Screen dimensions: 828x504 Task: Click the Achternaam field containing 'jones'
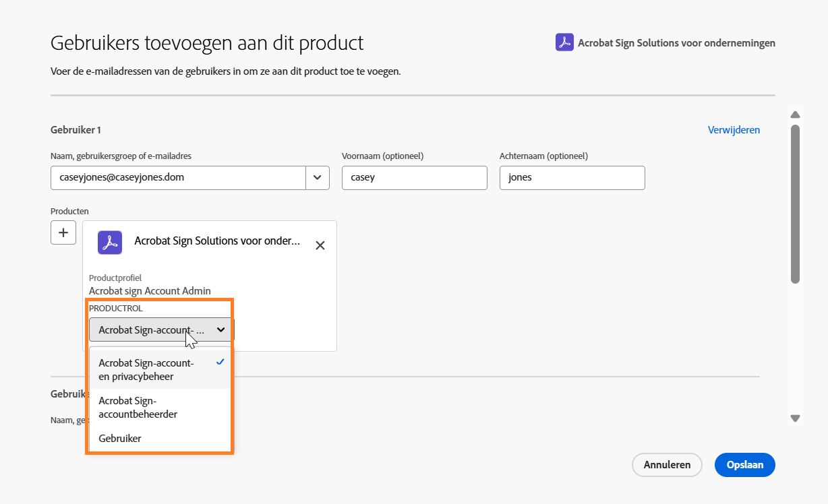click(572, 177)
